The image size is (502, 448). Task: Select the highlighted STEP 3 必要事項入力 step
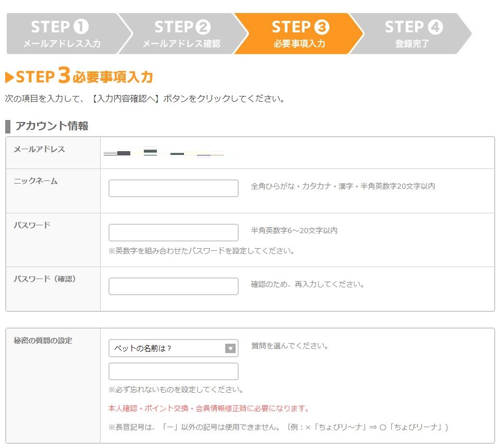coord(299,33)
